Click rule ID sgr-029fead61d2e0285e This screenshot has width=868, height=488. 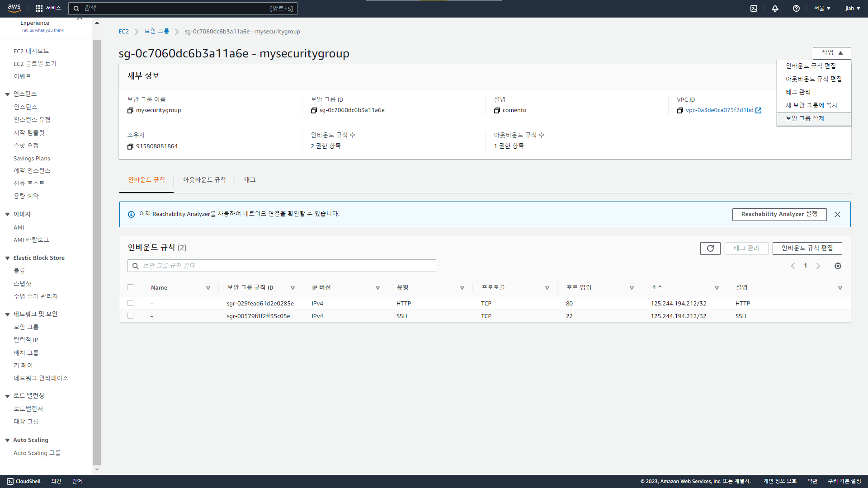coord(260,304)
